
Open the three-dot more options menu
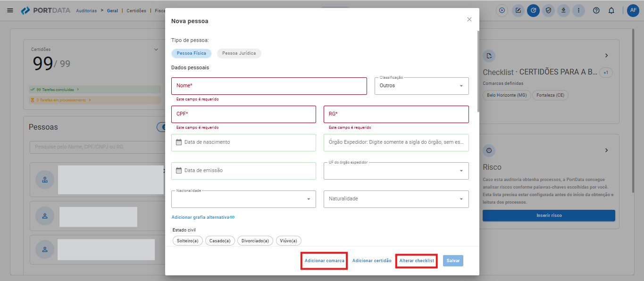pyautogui.click(x=579, y=10)
